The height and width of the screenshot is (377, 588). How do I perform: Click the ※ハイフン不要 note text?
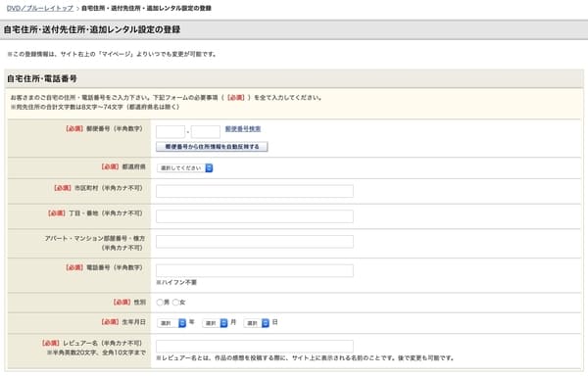[x=176, y=282]
